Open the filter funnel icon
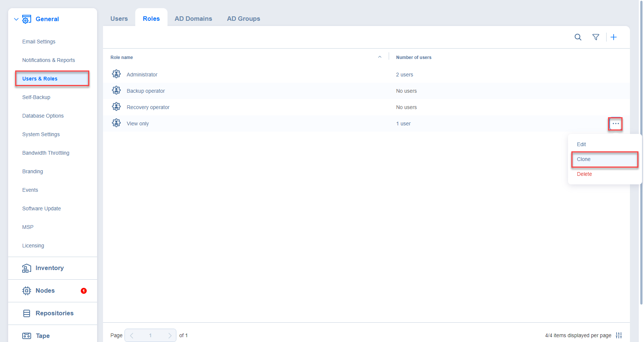 click(x=595, y=37)
